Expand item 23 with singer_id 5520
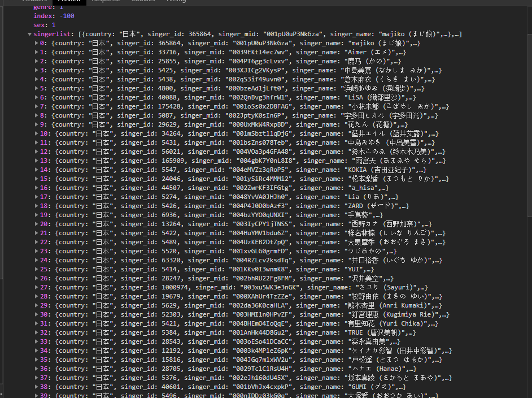Image resolution: width=532 pixels, height=398 pixels. [x=36, y=252]
